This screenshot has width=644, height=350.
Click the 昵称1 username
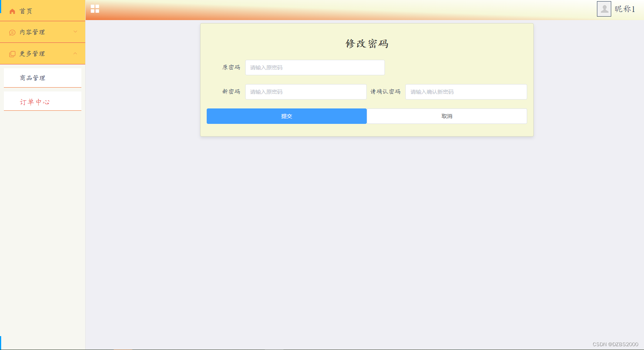pos(625,9)
